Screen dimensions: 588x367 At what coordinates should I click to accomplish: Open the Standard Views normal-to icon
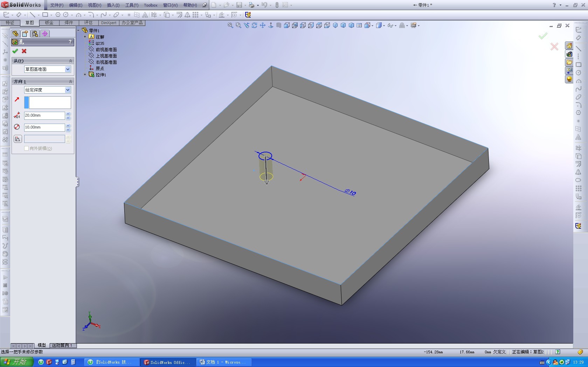[271, 25]
